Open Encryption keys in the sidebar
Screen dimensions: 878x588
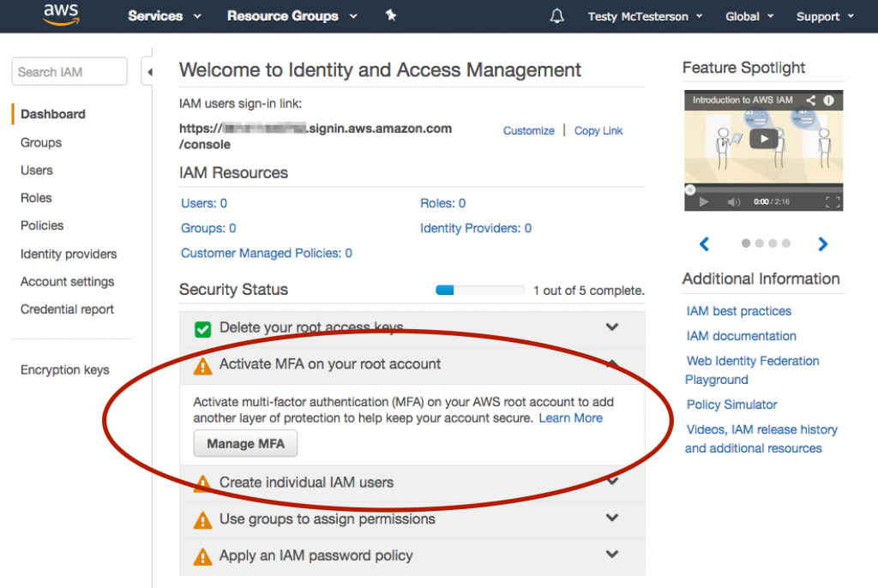pos(65,370)
